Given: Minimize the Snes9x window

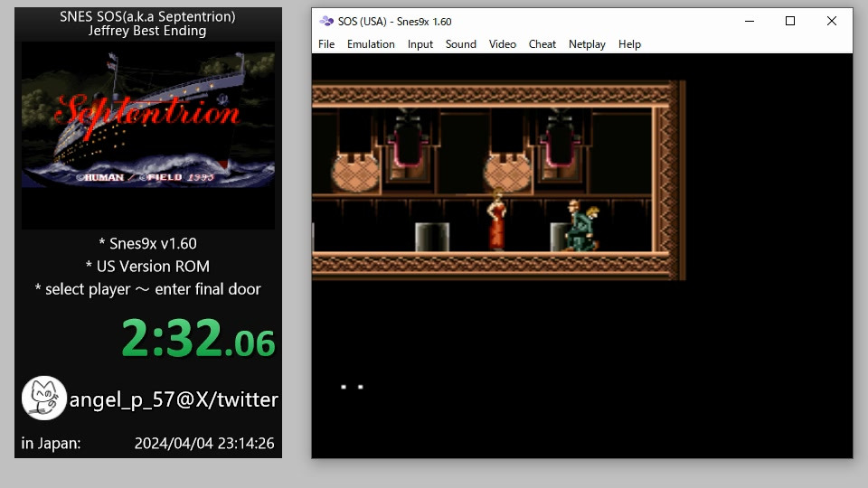Looking at the screenshot, I should 750,21.
